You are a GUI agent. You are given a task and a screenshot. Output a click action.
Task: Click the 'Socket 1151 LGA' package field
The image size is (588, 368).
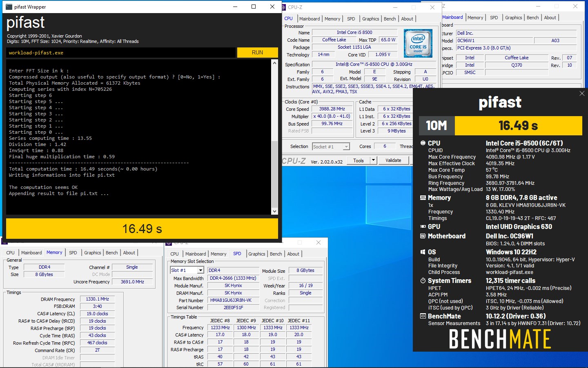click(354, 47)
